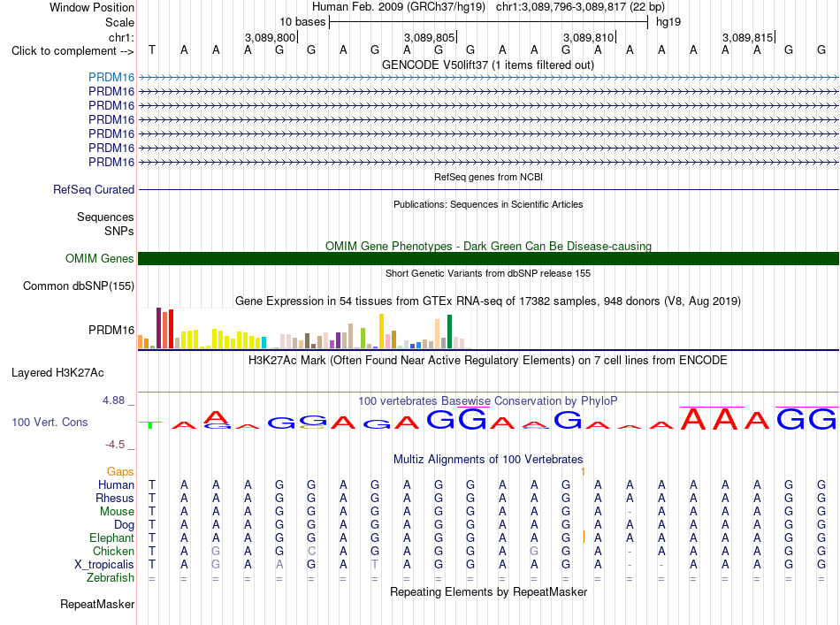
Task: Click the chr1: ruler label
Action: (121, 37)
